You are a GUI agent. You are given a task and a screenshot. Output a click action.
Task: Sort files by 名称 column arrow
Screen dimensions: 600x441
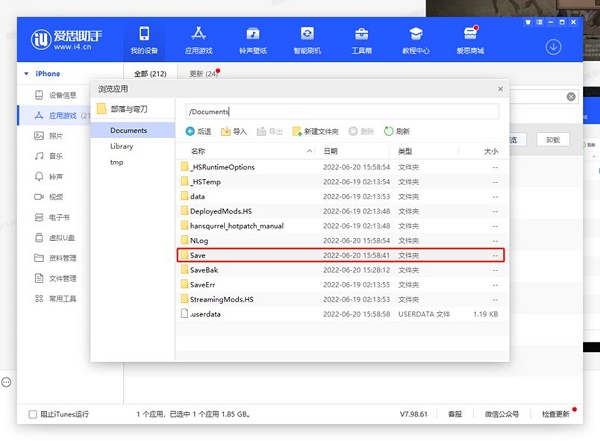(x=309, y=151)
